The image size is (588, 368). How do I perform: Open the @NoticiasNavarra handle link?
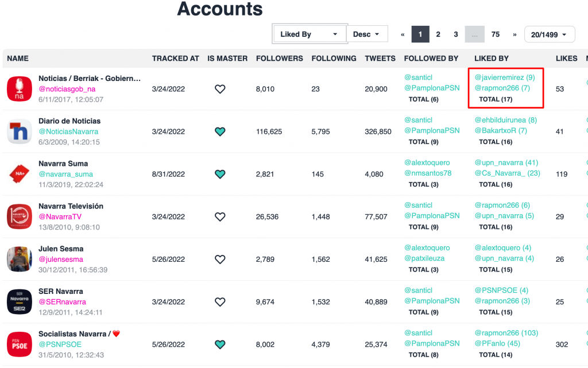click(x=68, y=131)
